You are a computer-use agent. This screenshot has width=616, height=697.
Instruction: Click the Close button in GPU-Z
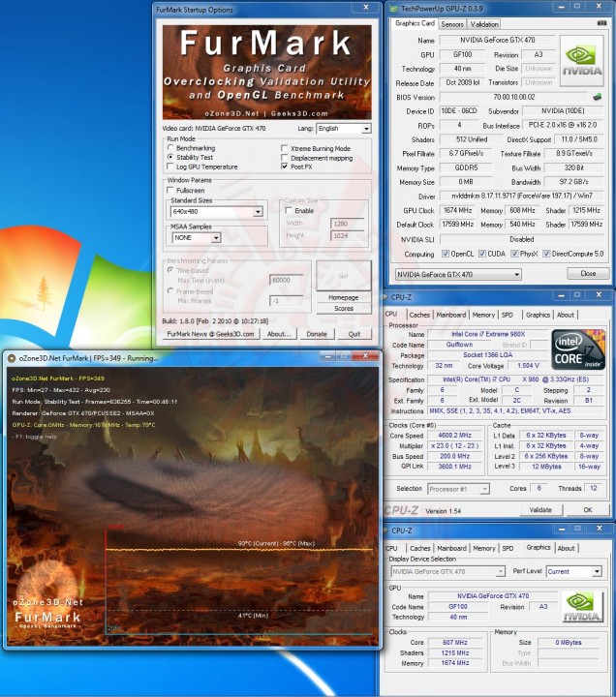point(588,273)
